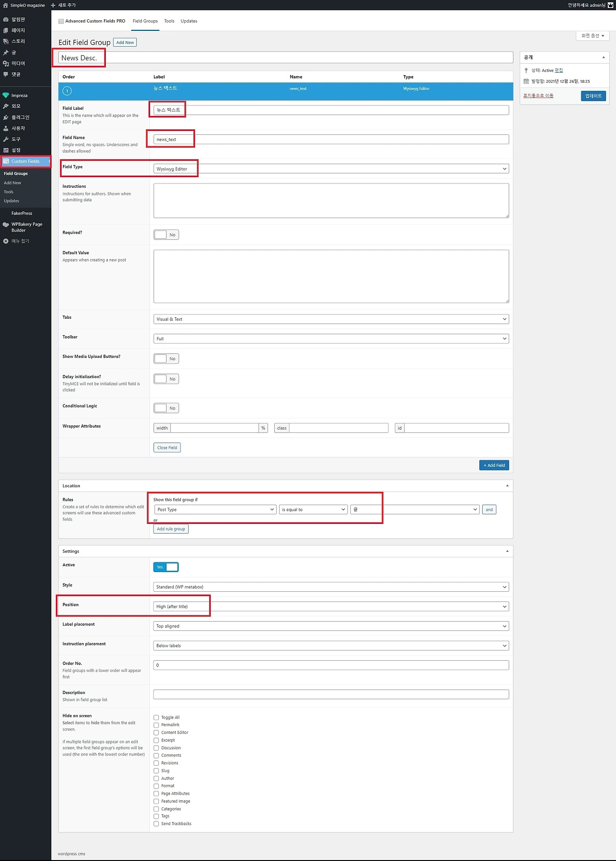Check the Featured Image checkbox

click(156, 802)
